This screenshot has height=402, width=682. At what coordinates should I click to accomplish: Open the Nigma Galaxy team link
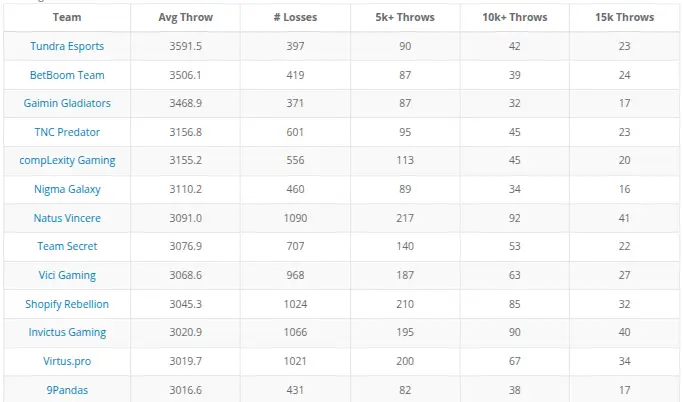(x=67, y=189)
